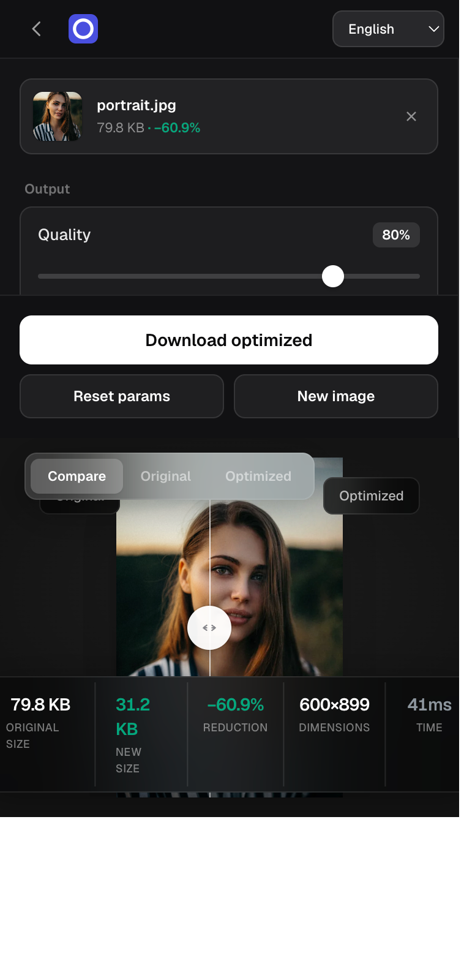Click the green −60.9% under the filename
464x980 pixels.
pyautogui.click(x=178, y=127)
